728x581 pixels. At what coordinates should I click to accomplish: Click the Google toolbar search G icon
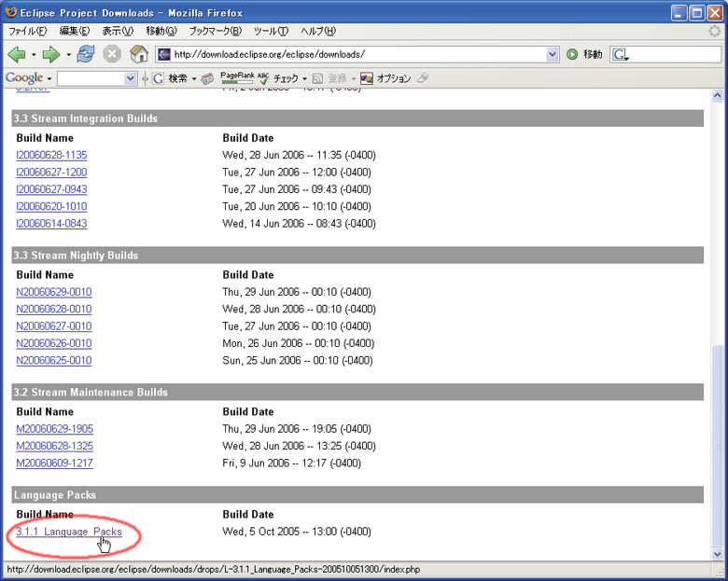point(158,79)
